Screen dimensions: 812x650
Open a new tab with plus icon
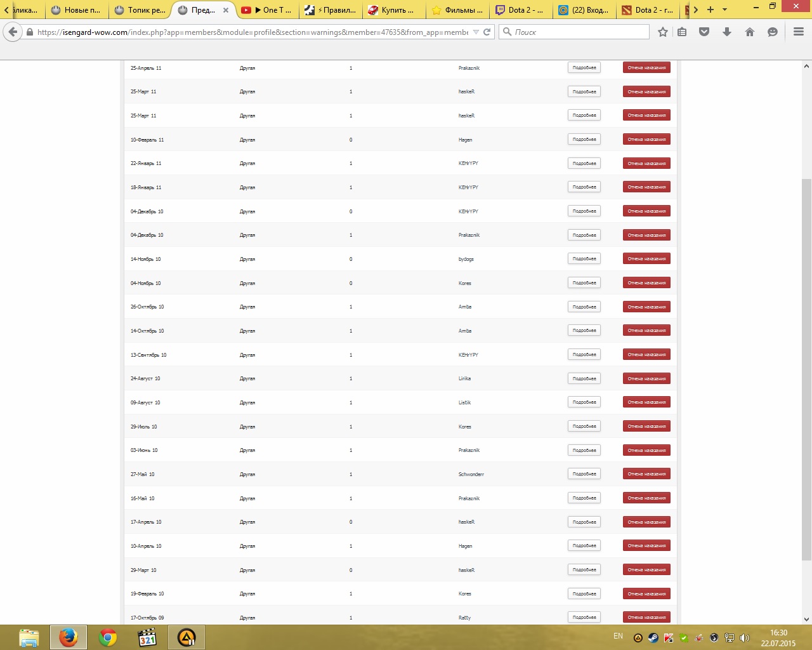[x=710, y=10]
